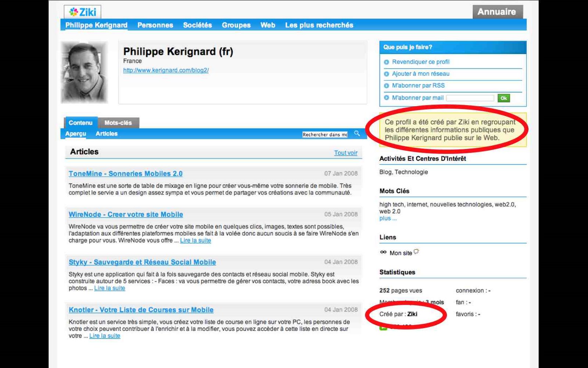Switch to the Mots-clés tab
Viewport: 588px width, 368px height.
click(118, 123)
